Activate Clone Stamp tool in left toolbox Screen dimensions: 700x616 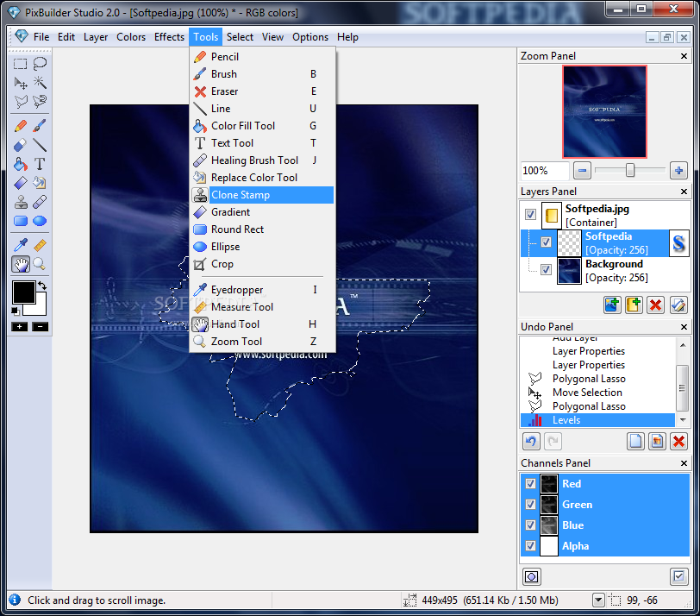(x=20, y=203)
